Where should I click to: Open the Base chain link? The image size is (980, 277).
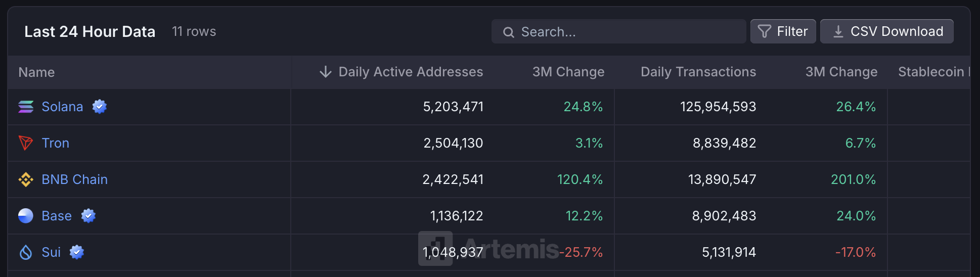tap(57, 216)
